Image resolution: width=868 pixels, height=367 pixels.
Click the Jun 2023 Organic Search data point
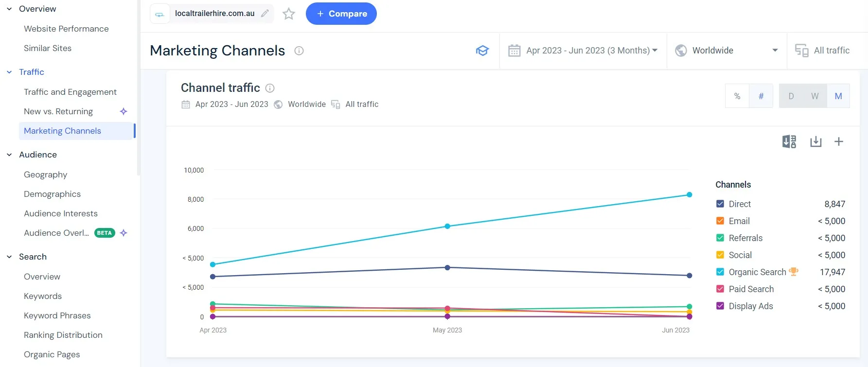click(689, 195)
